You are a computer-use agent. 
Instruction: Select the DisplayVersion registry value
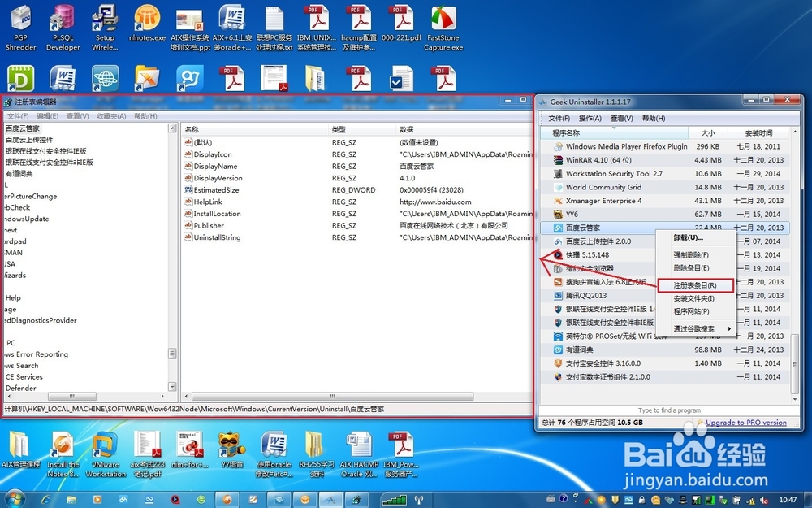tap(218, 178)
